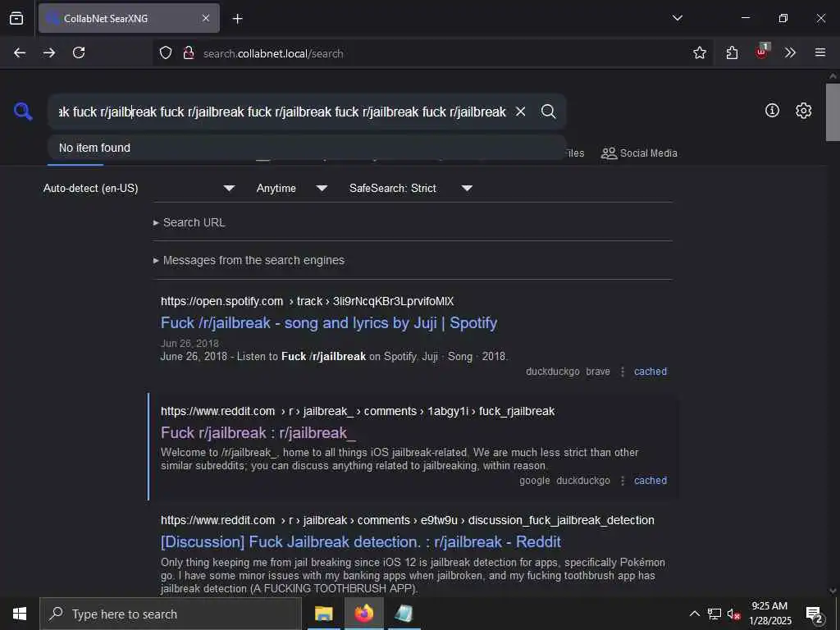Viewport: 840px width, 630px height.
Task: Open the r/jailbreak_ Reddit post result
Action: [258, 432]
